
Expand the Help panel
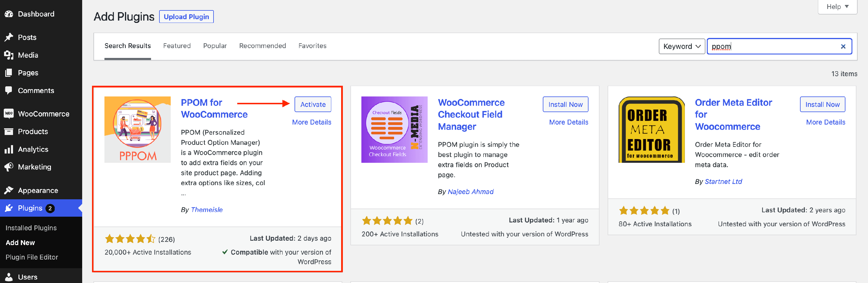tap(837, 7)
